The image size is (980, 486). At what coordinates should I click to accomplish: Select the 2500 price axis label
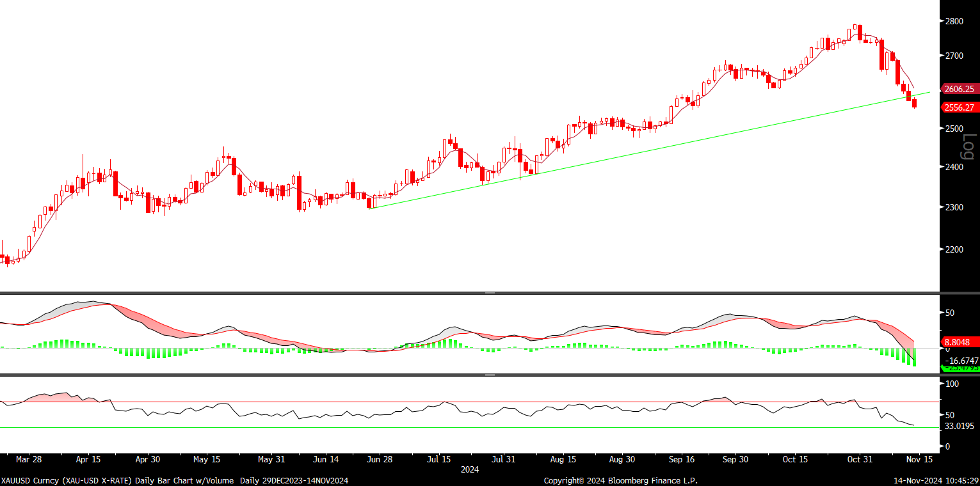click(954, 129)
